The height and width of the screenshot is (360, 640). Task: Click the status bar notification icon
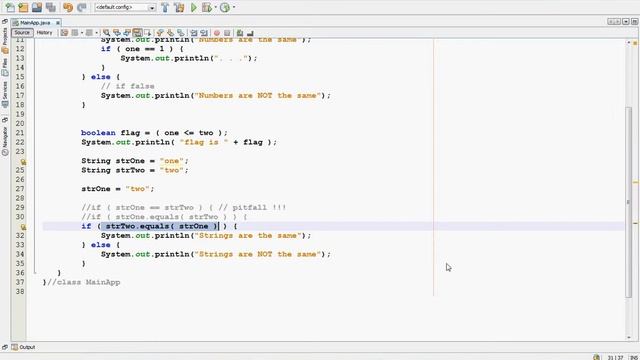[597, 357]
